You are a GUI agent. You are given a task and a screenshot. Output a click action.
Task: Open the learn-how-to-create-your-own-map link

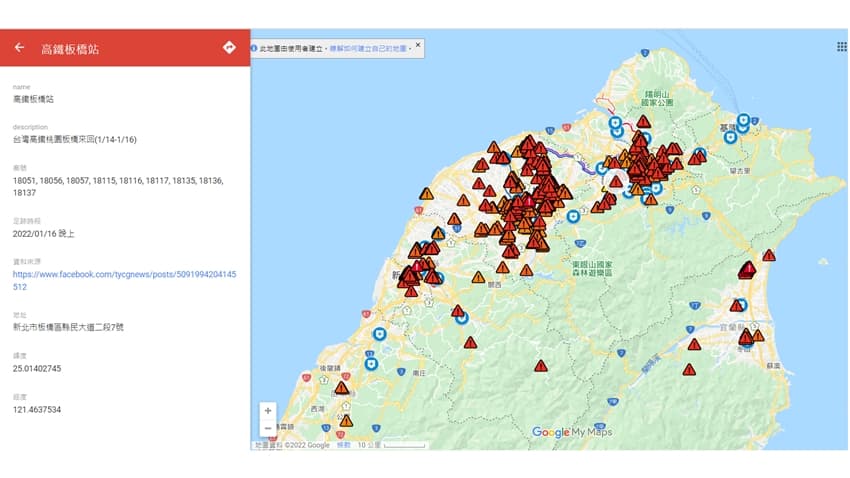(x=368, y=49)
